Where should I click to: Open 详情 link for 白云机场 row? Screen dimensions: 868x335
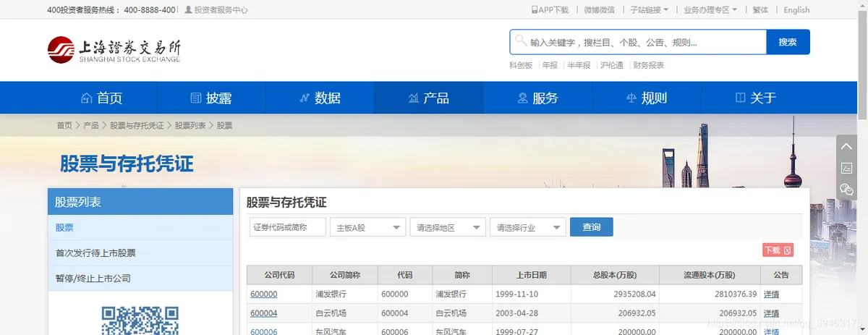point(771,313)
